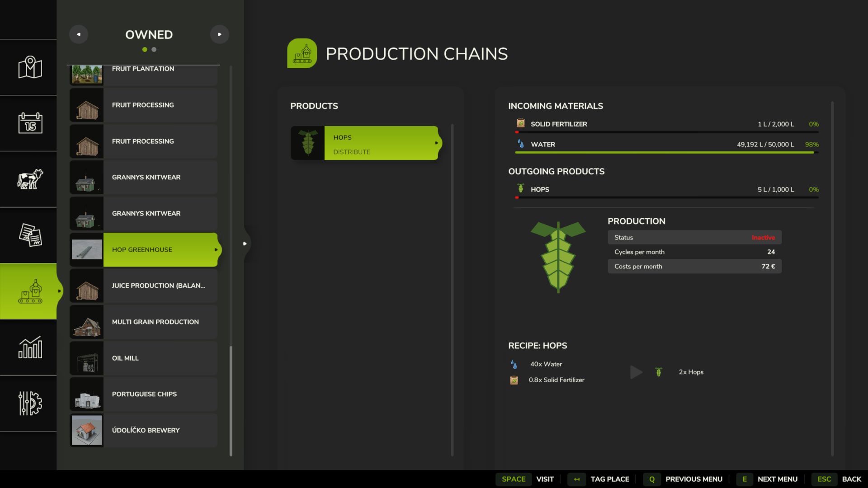
Task: Open the calendar menu icon
Action: pos(30,123)
